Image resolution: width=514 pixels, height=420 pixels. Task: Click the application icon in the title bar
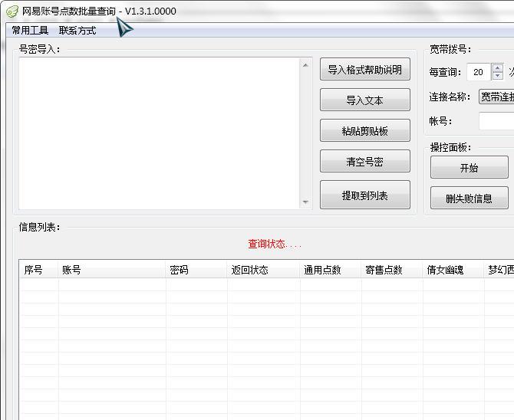(x=12, y=11)
